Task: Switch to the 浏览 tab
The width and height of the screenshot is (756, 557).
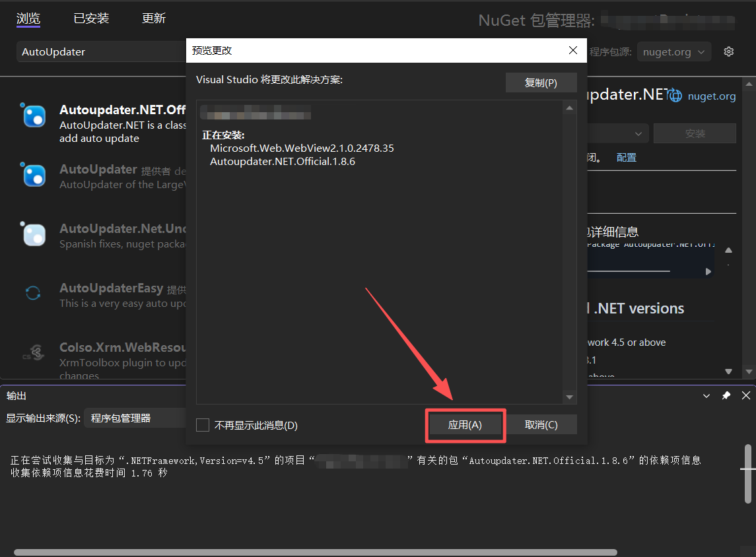Action: tap(28, 18)
